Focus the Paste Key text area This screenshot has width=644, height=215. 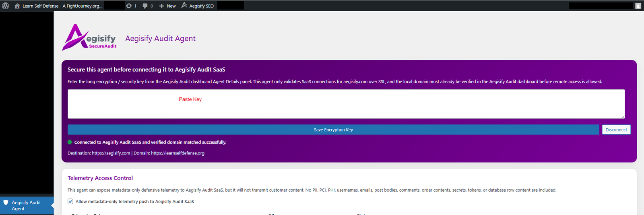(x=346, y=104)
